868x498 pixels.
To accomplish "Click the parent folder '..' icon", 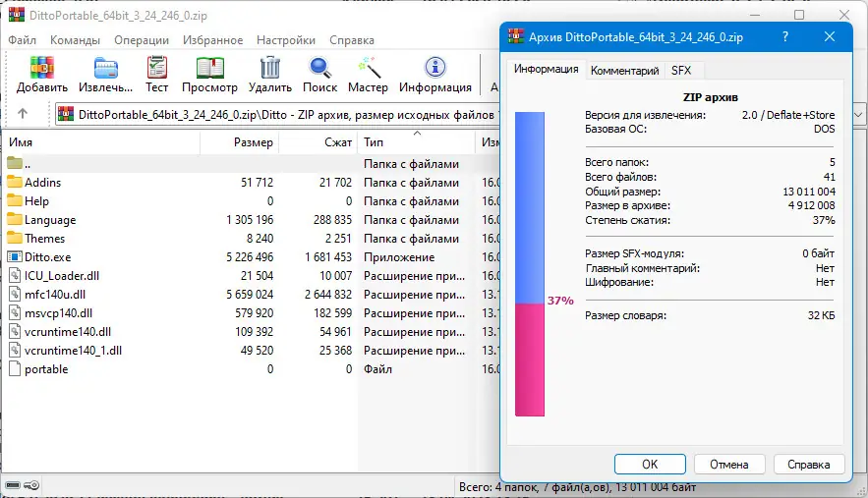I will tap(15, 163).
